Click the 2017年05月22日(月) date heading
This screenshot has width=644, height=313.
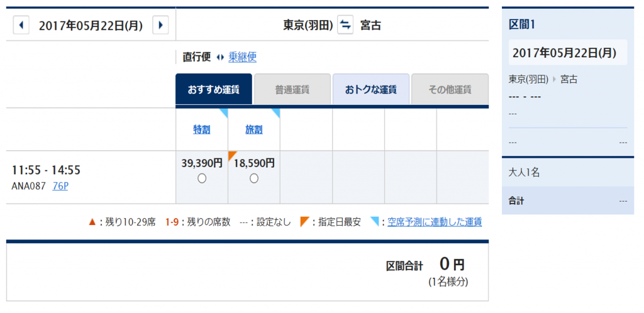pos(91,26)
